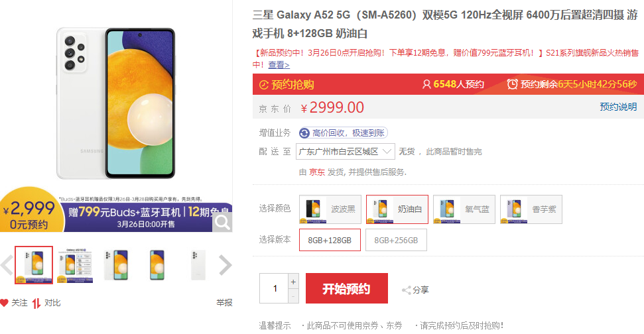Screen dimensions: 644x334
Task: Click the share 分享 icon
Action: [x=407, y=290]
